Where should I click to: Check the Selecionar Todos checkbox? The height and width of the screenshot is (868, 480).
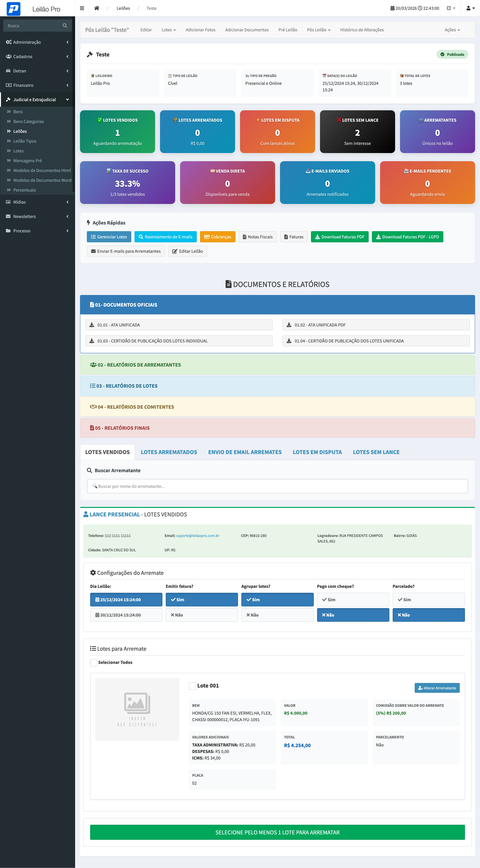[x=94, y=662]
